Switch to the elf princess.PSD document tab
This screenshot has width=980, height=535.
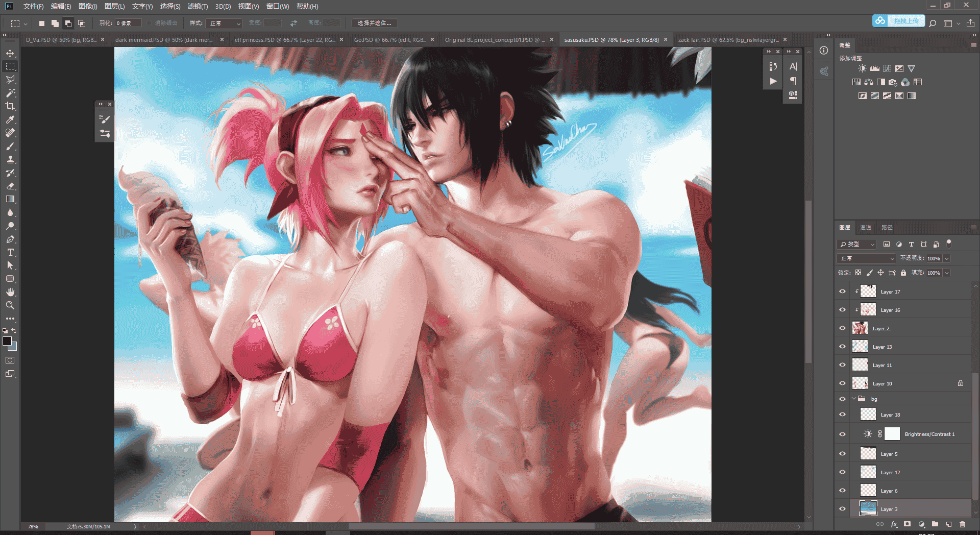pyautogui.click(x=285, y=39)
